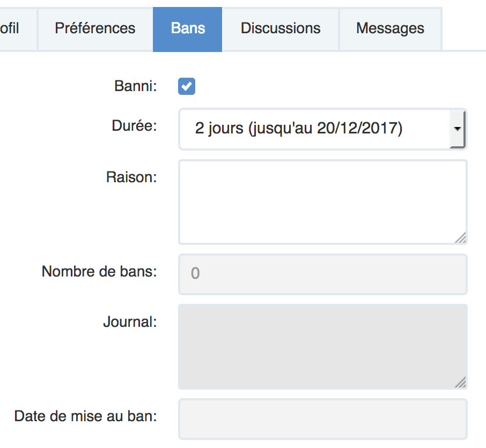Click the Raison label

131,177
